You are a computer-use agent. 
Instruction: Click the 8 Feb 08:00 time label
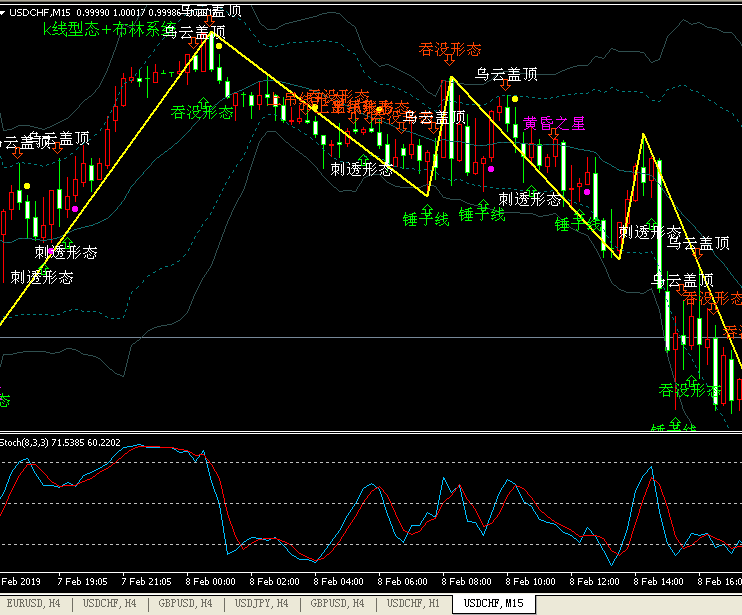pos(466,581)
